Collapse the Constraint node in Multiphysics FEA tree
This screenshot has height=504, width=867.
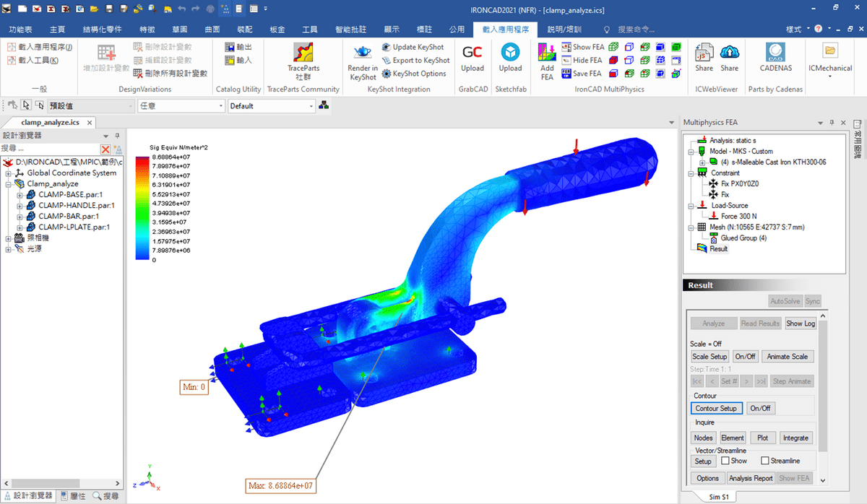click(x=692, y=173)
